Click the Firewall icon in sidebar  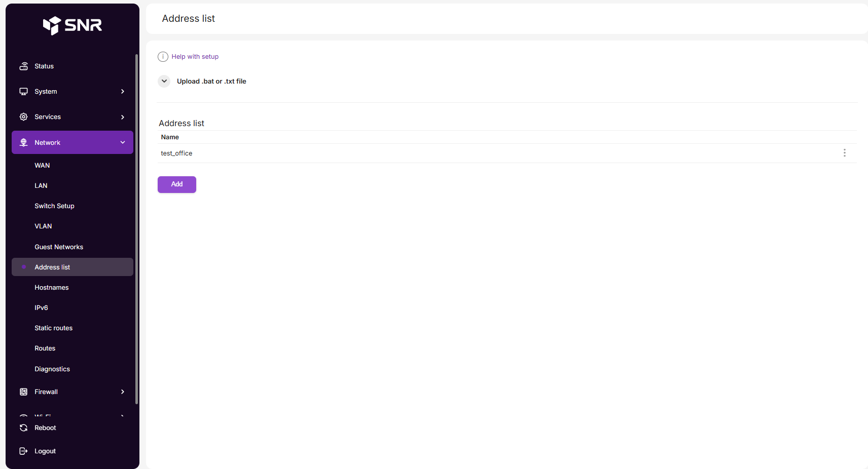tap(23, 392)
